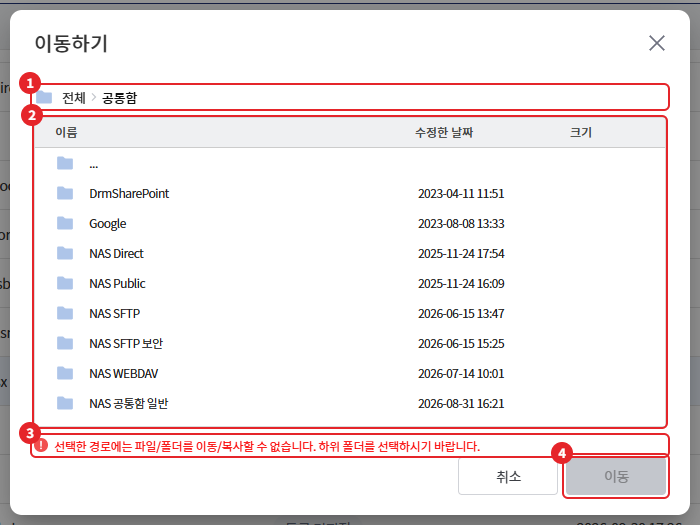Click the date 2026-08-31 16:21

pos(461,404)
